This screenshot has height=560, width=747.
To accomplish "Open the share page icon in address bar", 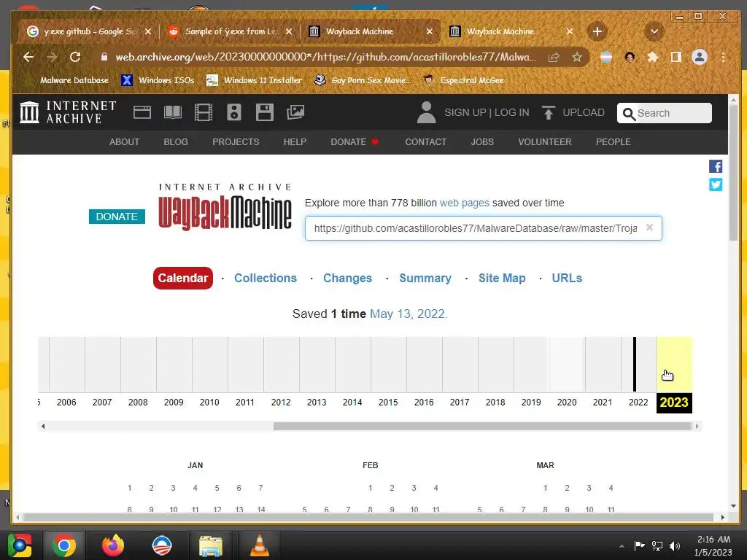I will pos(554,57).
